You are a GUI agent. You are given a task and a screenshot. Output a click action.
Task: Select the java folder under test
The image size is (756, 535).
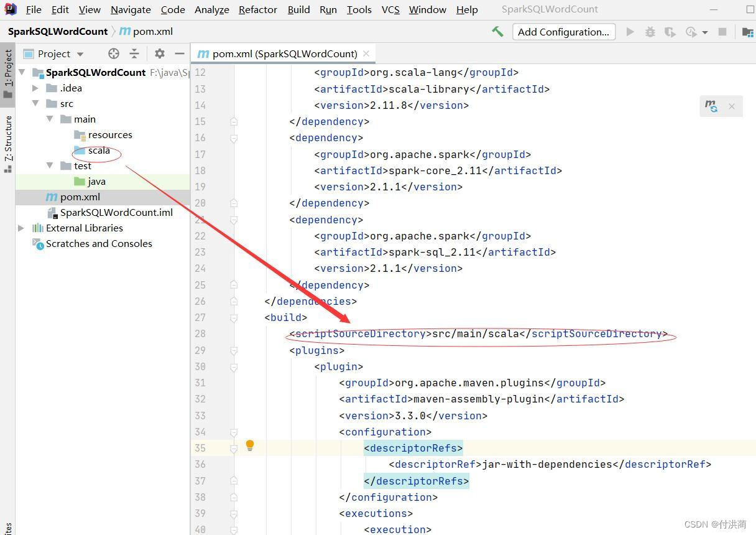coord(96,182)
